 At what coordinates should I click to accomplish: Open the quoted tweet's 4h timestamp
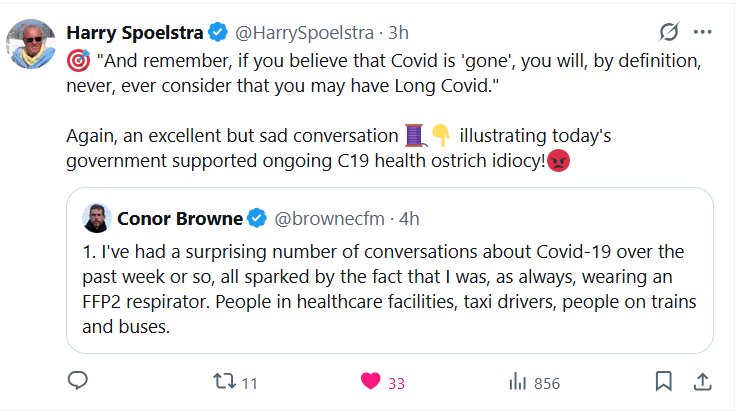point(409,217)
